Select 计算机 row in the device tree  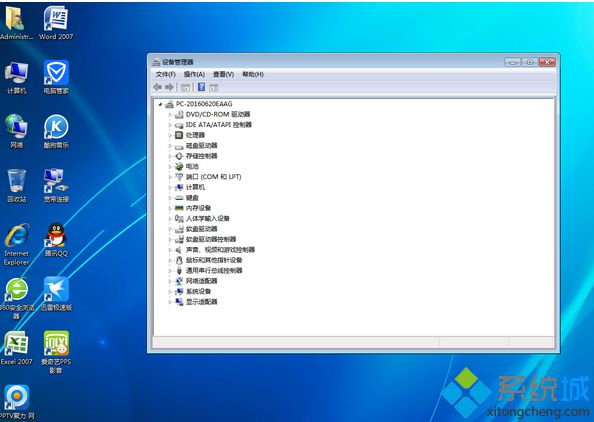point(190,187)
